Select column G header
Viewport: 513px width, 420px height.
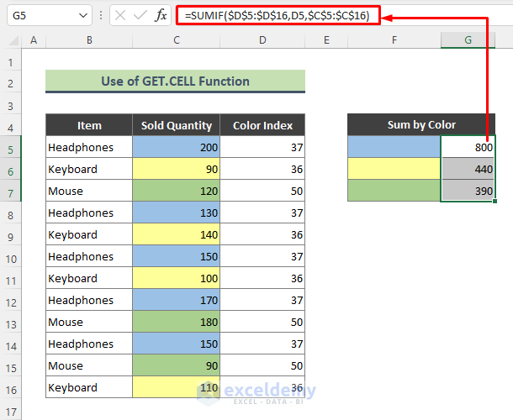click(x=468, y=40)
